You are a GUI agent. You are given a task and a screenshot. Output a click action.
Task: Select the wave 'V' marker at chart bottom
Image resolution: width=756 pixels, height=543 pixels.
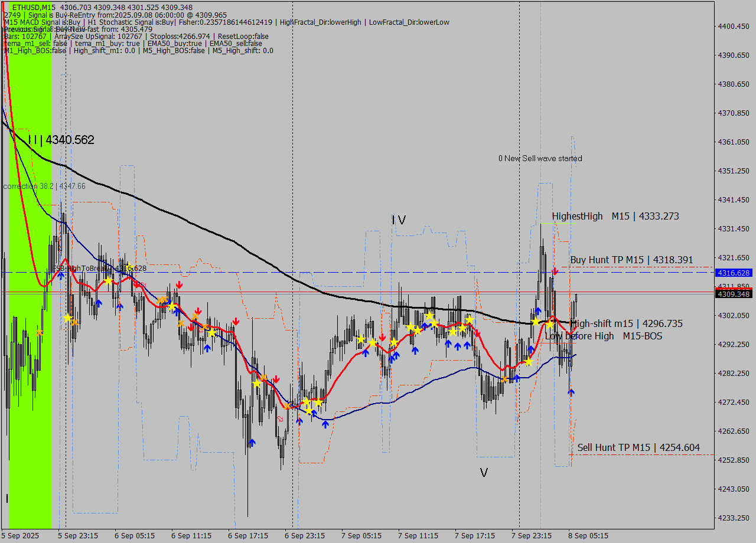484,473
